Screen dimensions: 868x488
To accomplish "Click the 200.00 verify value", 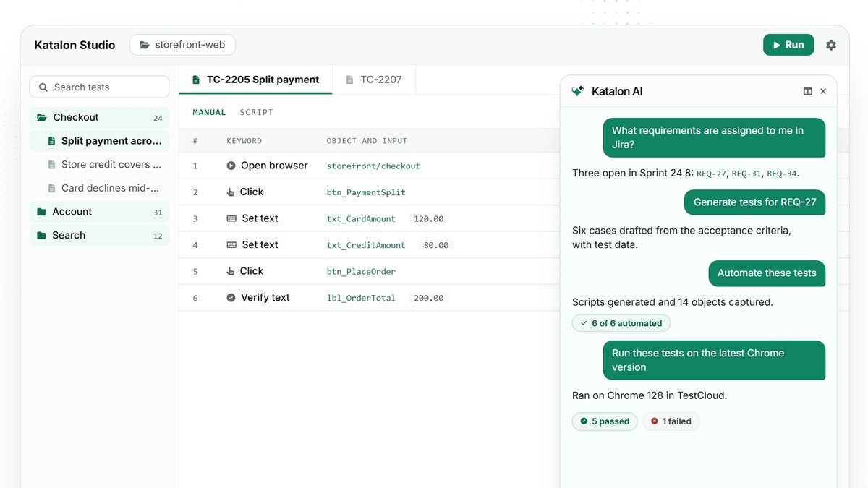I will click(429, 298).
